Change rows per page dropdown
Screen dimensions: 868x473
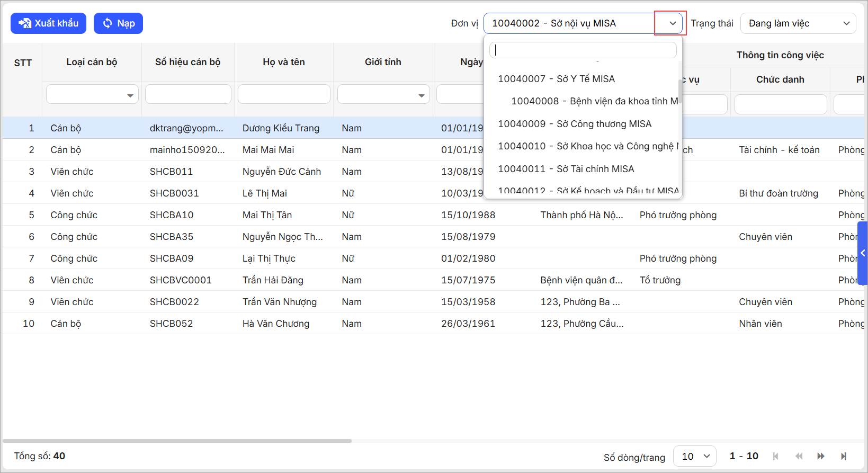[694, 456]
